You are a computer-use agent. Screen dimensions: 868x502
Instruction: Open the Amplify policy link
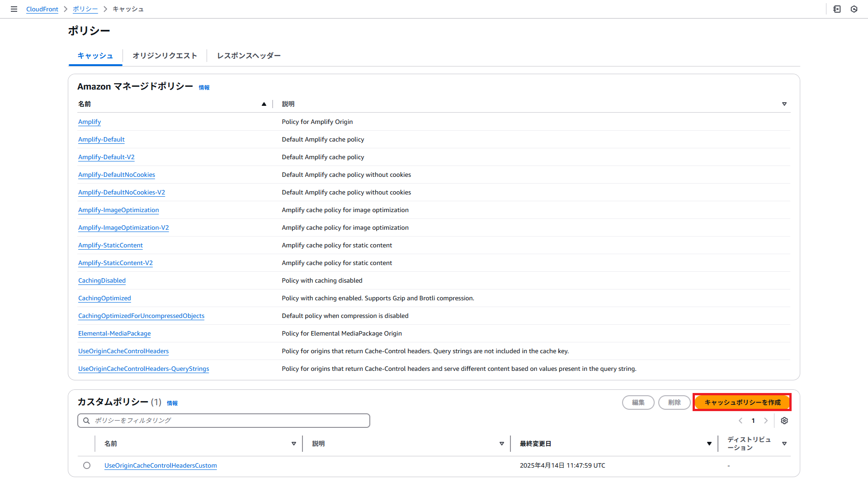point(90,122)
